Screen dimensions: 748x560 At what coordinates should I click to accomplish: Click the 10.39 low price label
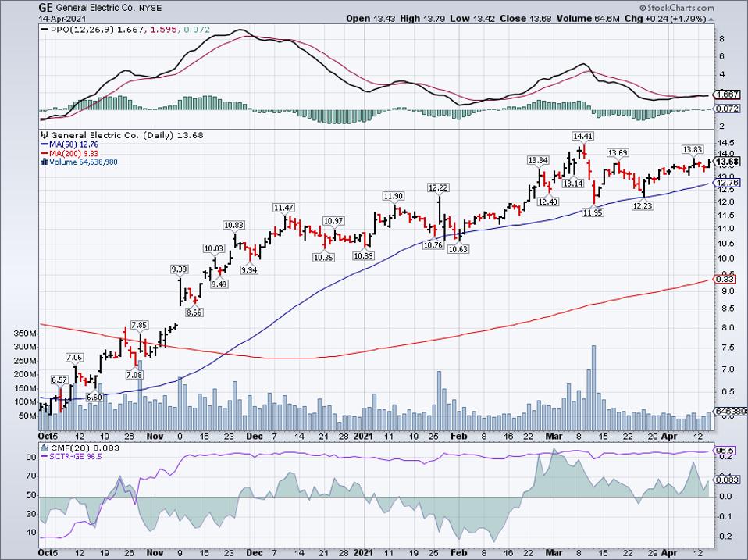coord(363,256)
